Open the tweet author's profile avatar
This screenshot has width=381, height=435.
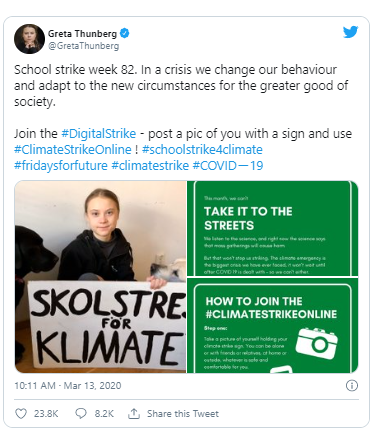(x=29, y=39)
